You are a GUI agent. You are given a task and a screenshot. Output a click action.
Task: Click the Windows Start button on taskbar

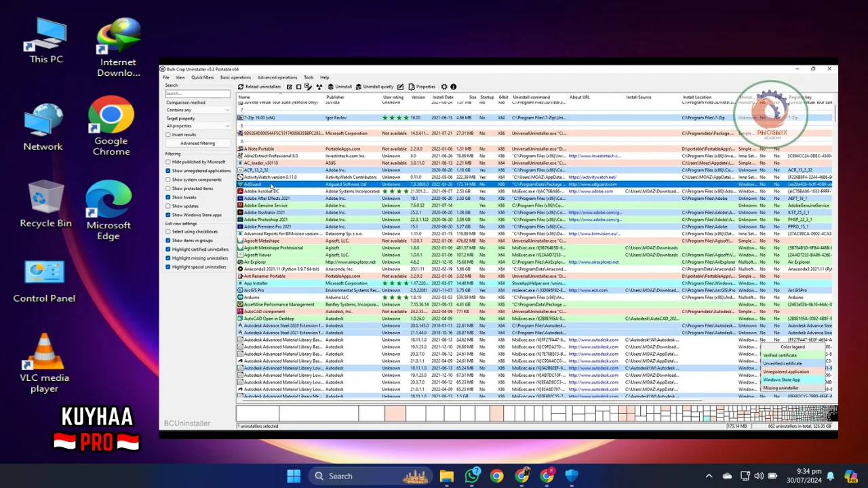tap(294, 476)
